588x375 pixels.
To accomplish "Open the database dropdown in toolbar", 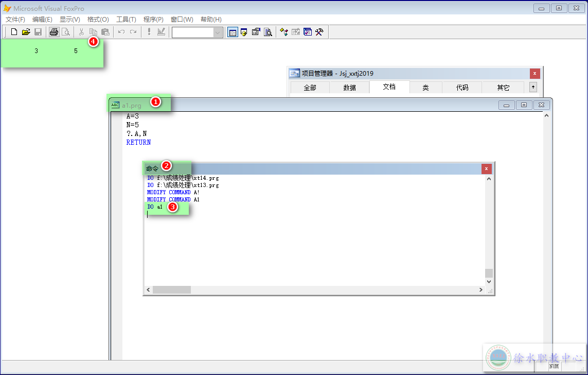I will pos(218,32).
